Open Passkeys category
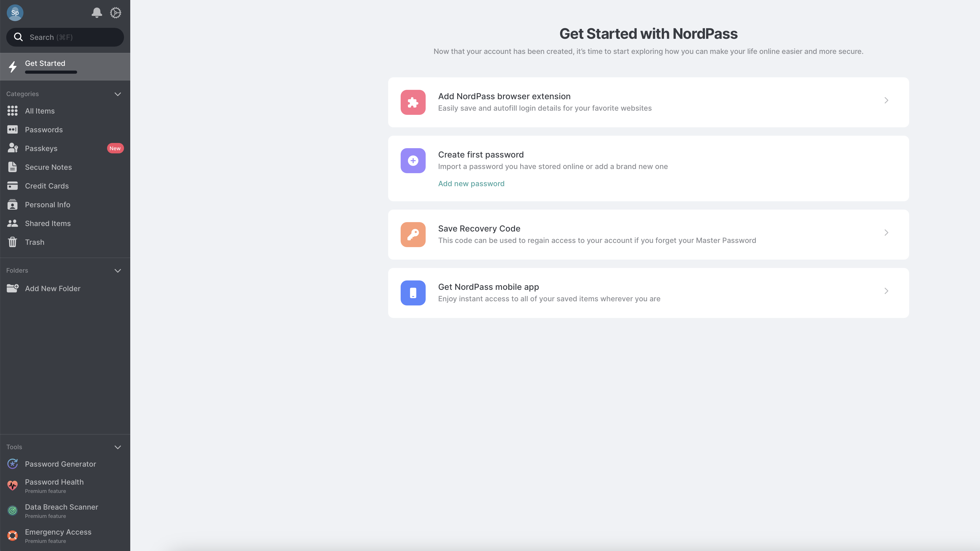 pos(65,148)
